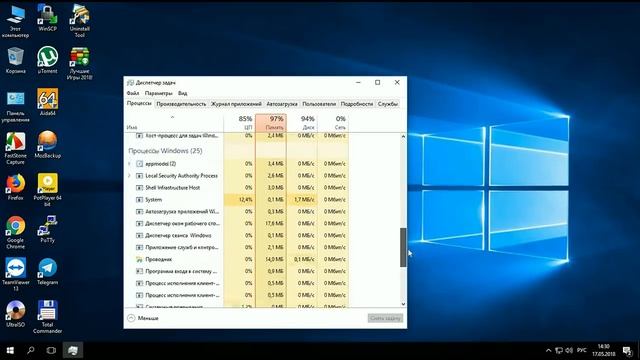Click the process list scrollbar thumb
Screen dimensions: 640x360
403,247
